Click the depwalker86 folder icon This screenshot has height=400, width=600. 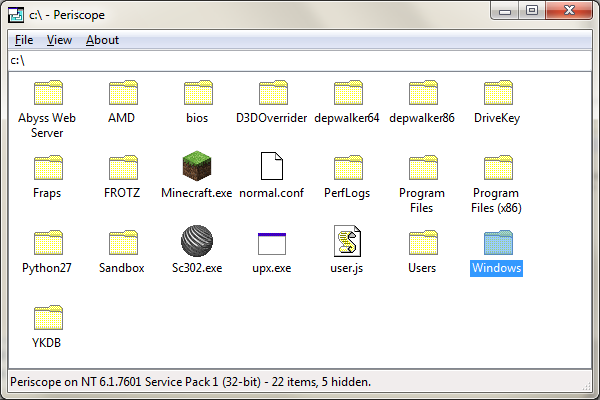pyautogui.click(x=423, y=92)
